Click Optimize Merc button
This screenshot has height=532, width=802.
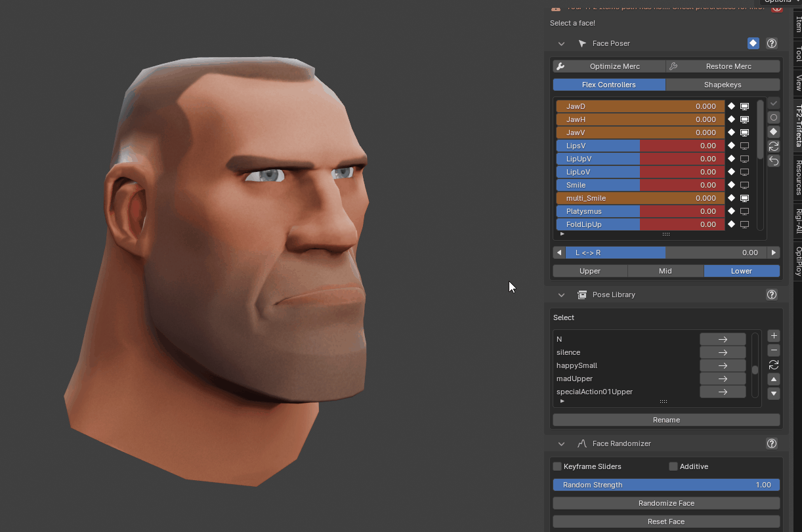click(x=609, y=66)
